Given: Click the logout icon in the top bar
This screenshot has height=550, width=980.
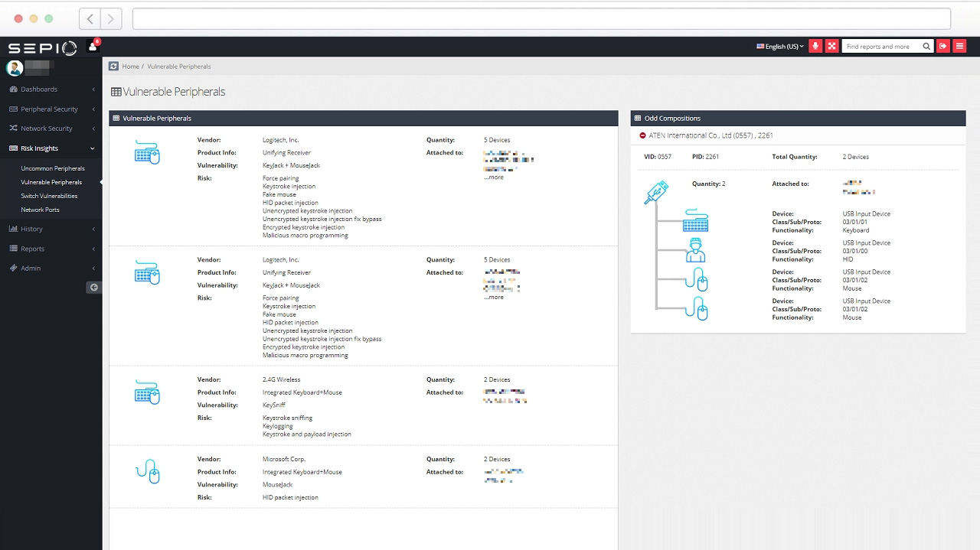Looking at the screenshot, I should pyautogui.click(x=942, y=46).
